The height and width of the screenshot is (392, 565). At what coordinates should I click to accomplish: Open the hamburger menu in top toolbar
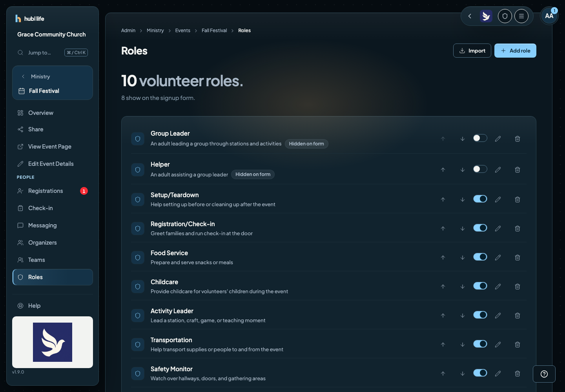coord(521,16)
